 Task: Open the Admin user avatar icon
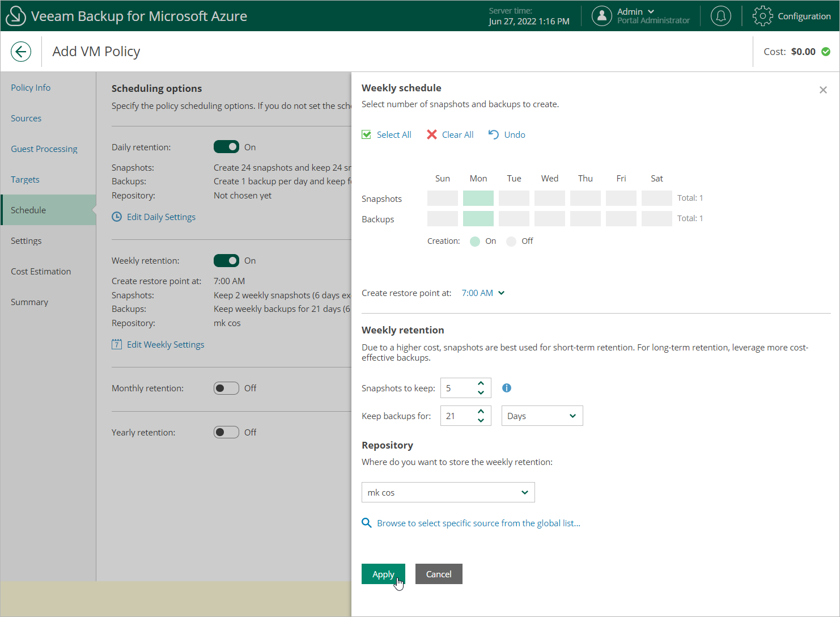pos(602,16)
